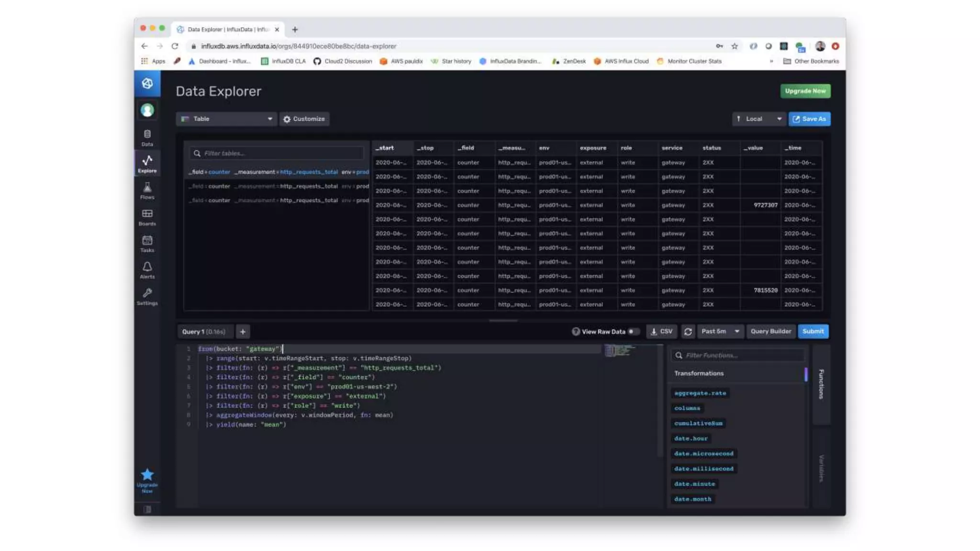
Task: Click the Customize gear button
Action: point(304,119)
